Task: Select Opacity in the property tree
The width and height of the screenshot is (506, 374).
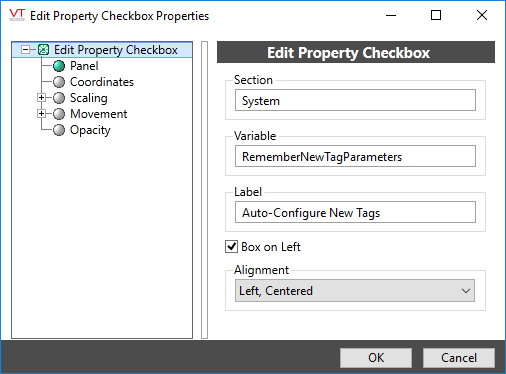Action: pos(90,130)
